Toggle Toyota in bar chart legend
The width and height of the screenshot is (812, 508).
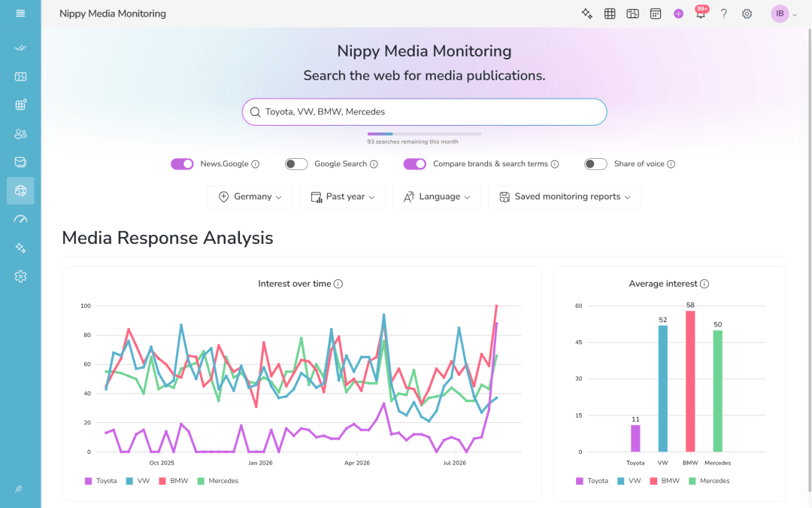point(592,481)
